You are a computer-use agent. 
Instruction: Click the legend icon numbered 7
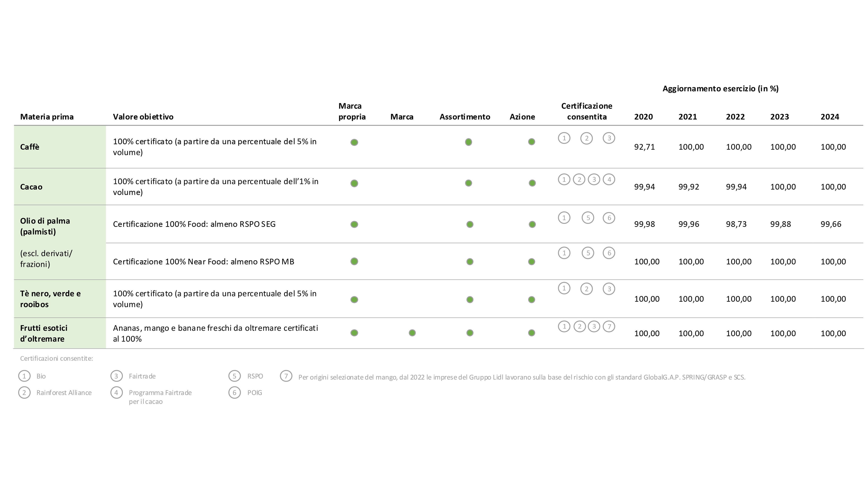(x=286, y=376)
